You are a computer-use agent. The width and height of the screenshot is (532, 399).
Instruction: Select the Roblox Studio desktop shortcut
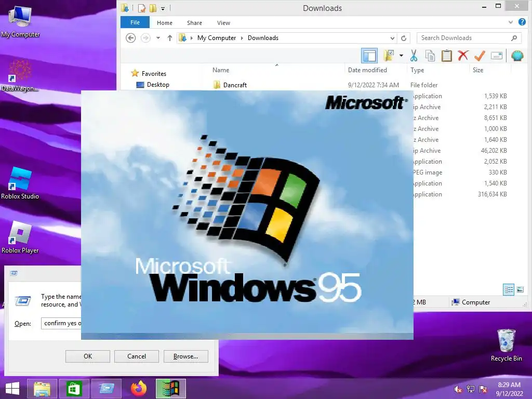[x=20, y=183]
